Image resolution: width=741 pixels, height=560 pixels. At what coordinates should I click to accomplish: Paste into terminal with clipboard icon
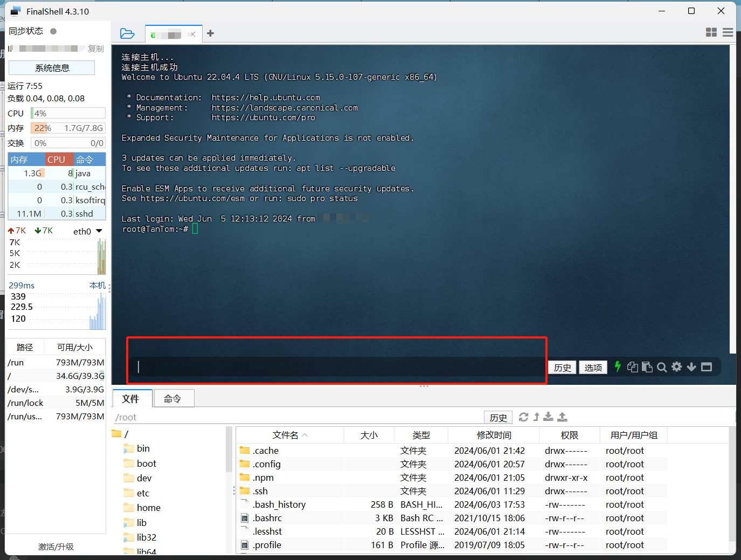click(x=647, y=367)
